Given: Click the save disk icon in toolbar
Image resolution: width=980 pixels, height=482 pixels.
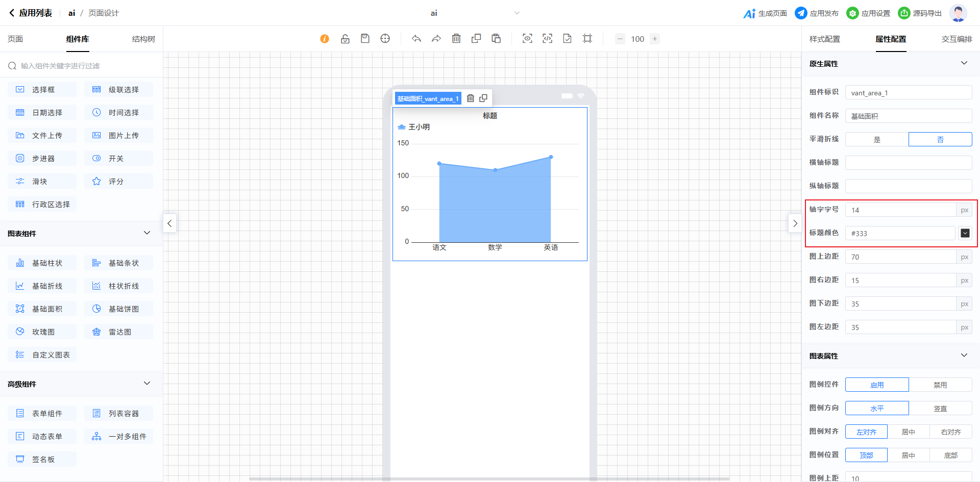Looking at the screenshot, I should [365, 39].
